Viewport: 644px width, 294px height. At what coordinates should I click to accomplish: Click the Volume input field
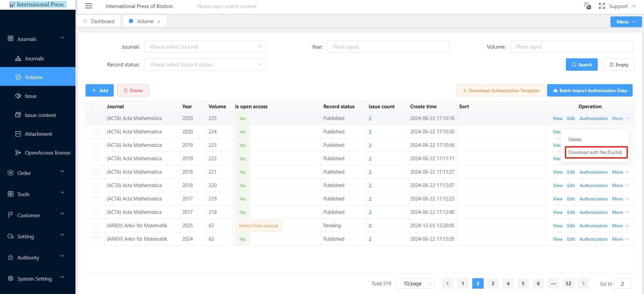[x=571, y=47]
